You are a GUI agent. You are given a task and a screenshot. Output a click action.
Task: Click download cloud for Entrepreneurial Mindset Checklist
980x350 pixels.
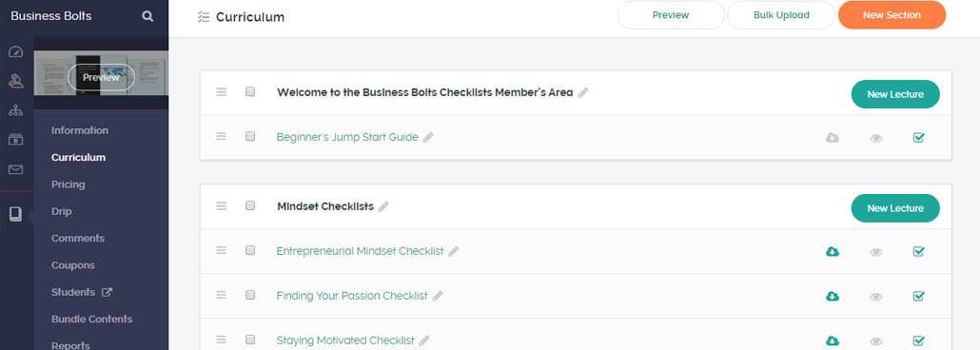[x=833, y=252]
